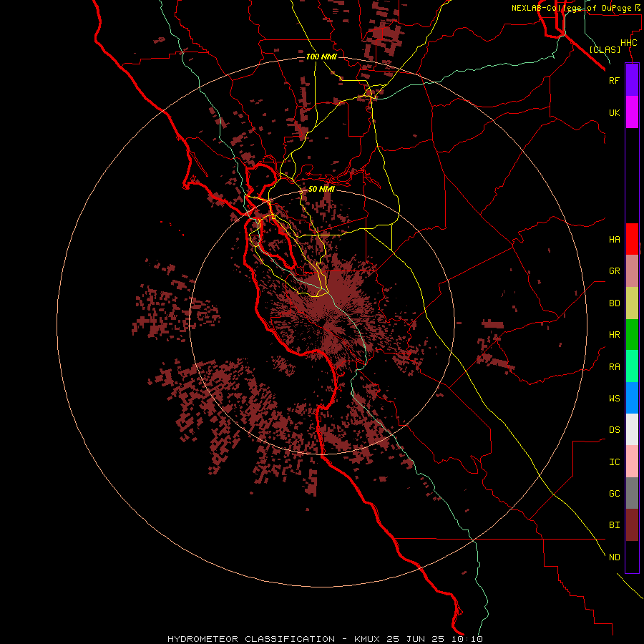Click the 'UK' legend label
This screenshot has width=644, height=644.
pyautogui.click(x=614, y=112)
